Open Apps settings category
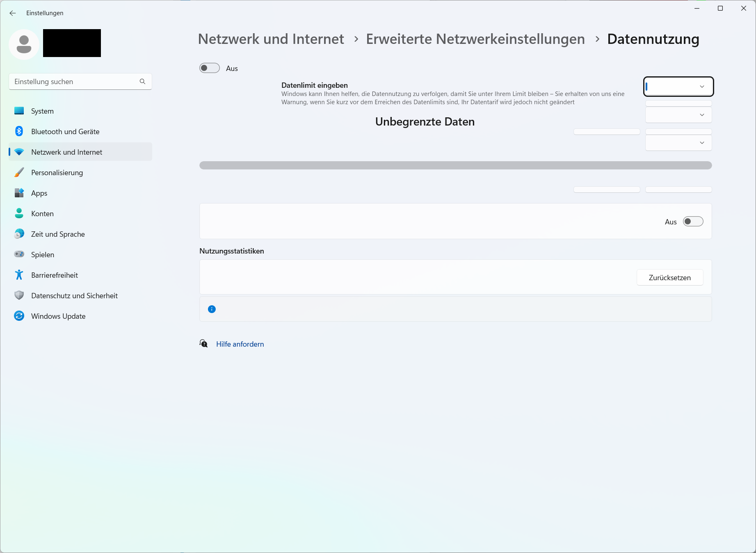The image size is (756, 553). click(x=80, y=193)
